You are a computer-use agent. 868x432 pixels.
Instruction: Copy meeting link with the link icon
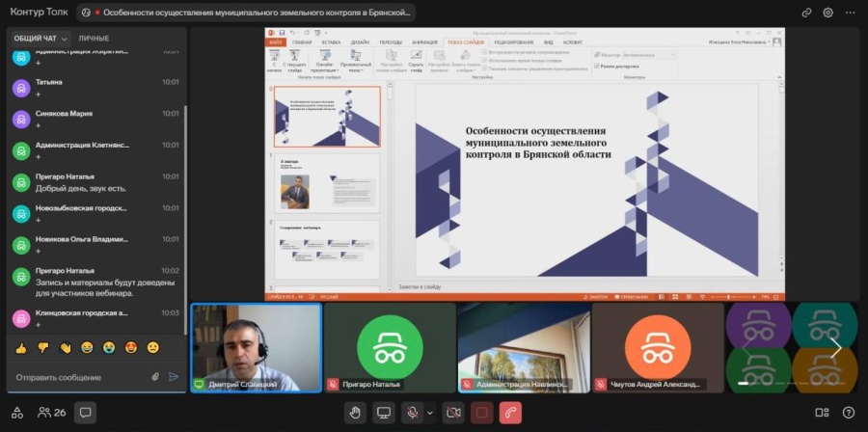[x=806, y=13]
